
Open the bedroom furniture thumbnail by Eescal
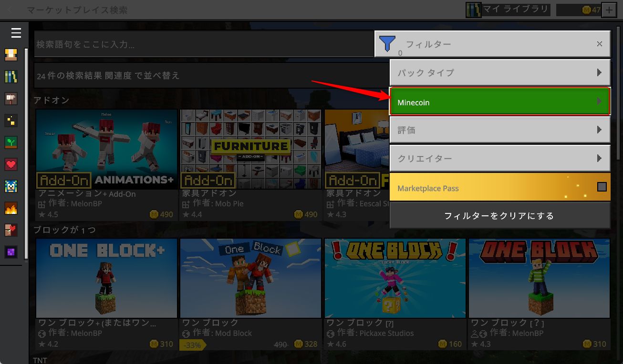(x=357, y=149)
